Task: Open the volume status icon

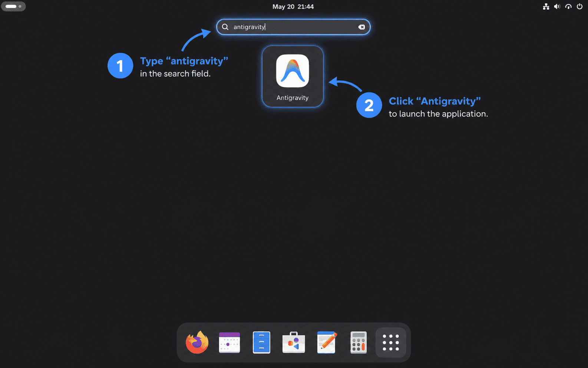Action: [x=557, y=6]
